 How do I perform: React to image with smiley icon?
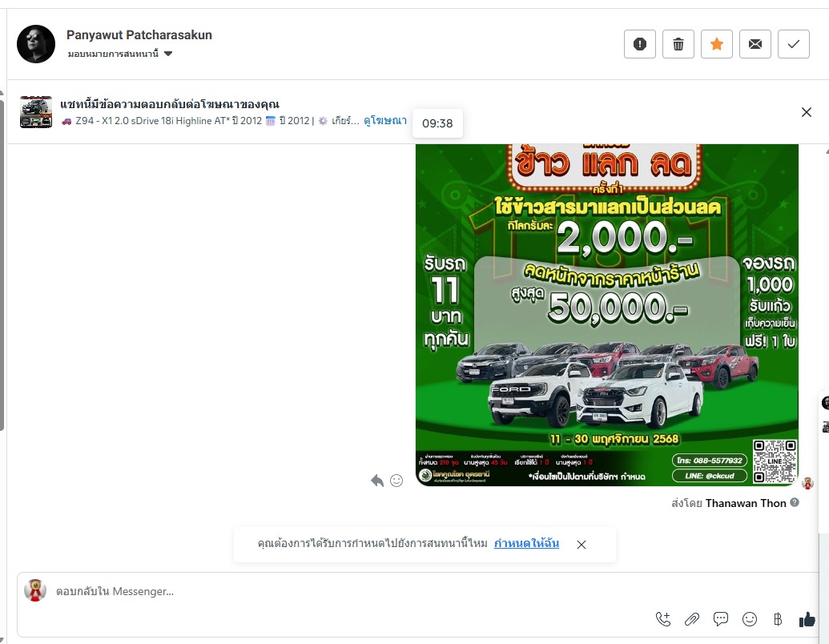(396, 480)
